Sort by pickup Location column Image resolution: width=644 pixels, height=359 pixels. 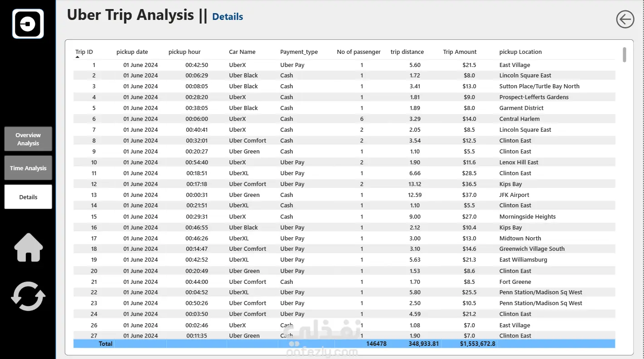pos(521,52)
